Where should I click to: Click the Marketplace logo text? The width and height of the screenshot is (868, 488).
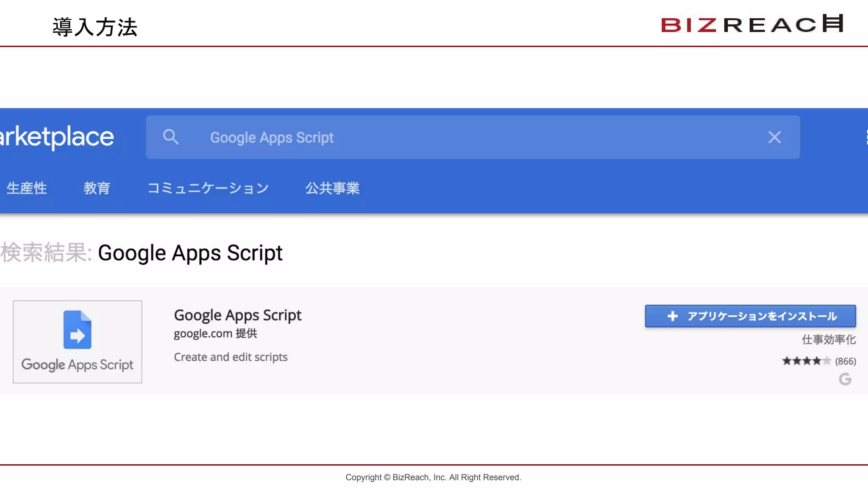pyautogui.click(x=57, y=137)
